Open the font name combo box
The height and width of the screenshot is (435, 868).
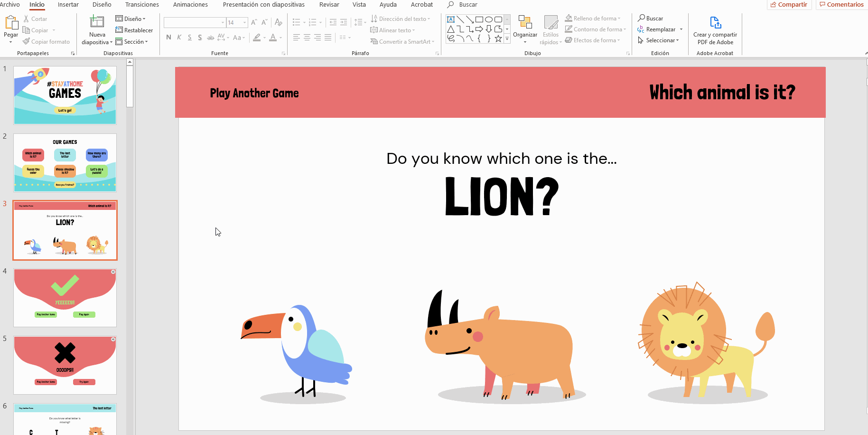click(x=195, y=22)
